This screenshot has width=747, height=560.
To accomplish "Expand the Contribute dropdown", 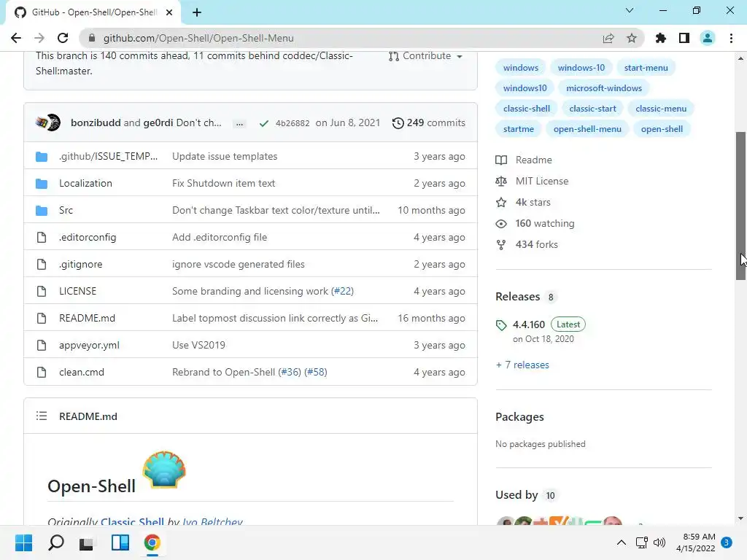I will pos(426,56).
